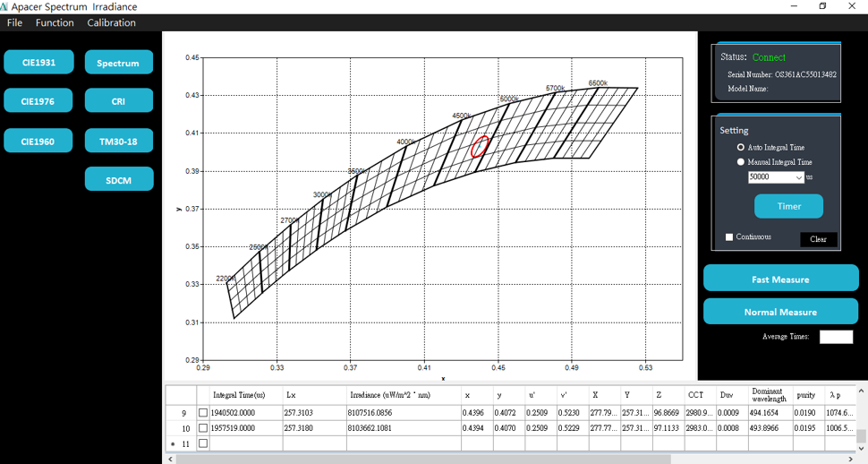Click the Duv column header
868x464 pixels.
click(732, 395)
